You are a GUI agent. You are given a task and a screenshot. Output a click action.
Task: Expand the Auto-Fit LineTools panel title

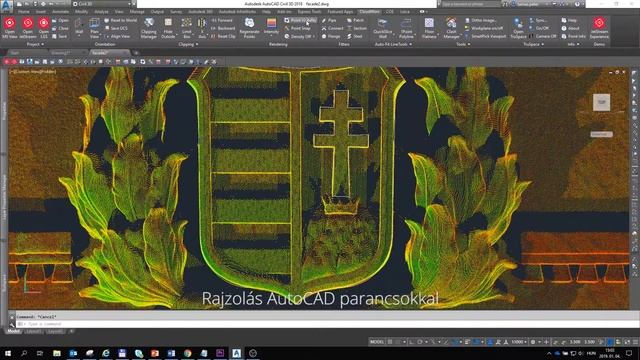393,44
